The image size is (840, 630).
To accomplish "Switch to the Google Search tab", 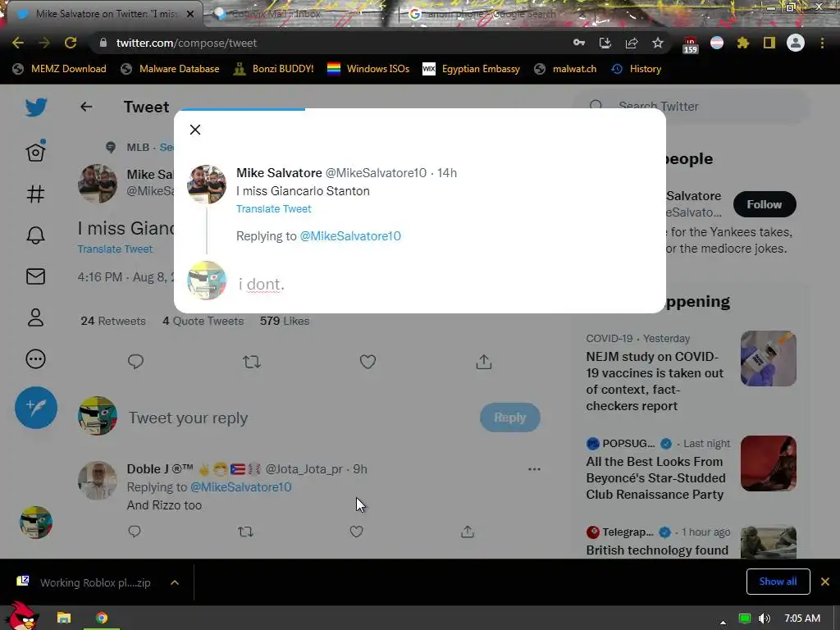I will click(x=487, y=14).
